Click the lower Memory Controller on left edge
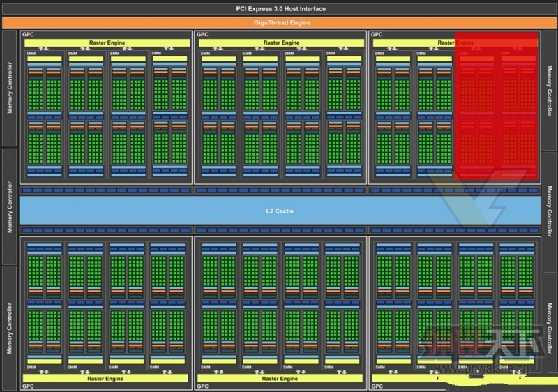 tap(10, 328)
